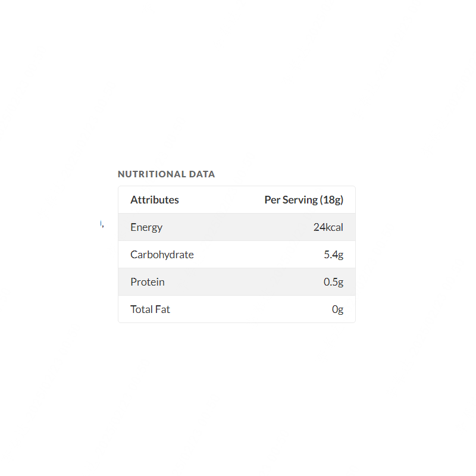
Task: Click the word Fat in Total Fat
Action: tap(162, 309)
